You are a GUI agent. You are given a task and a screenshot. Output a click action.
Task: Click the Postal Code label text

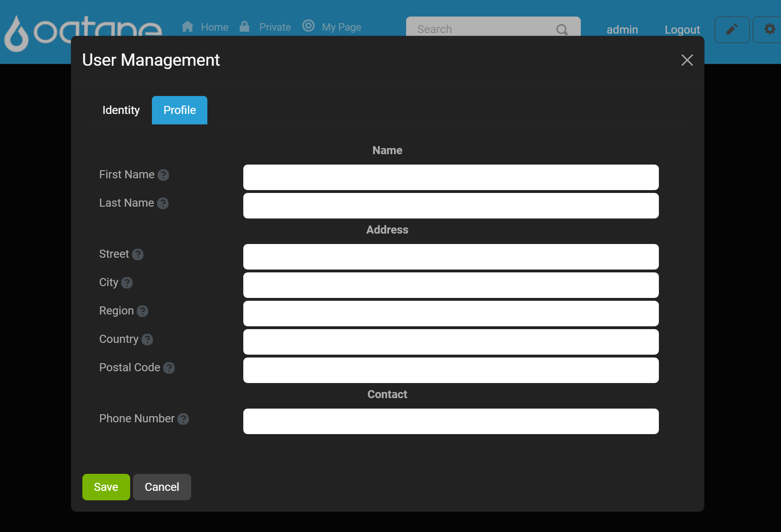130,367
